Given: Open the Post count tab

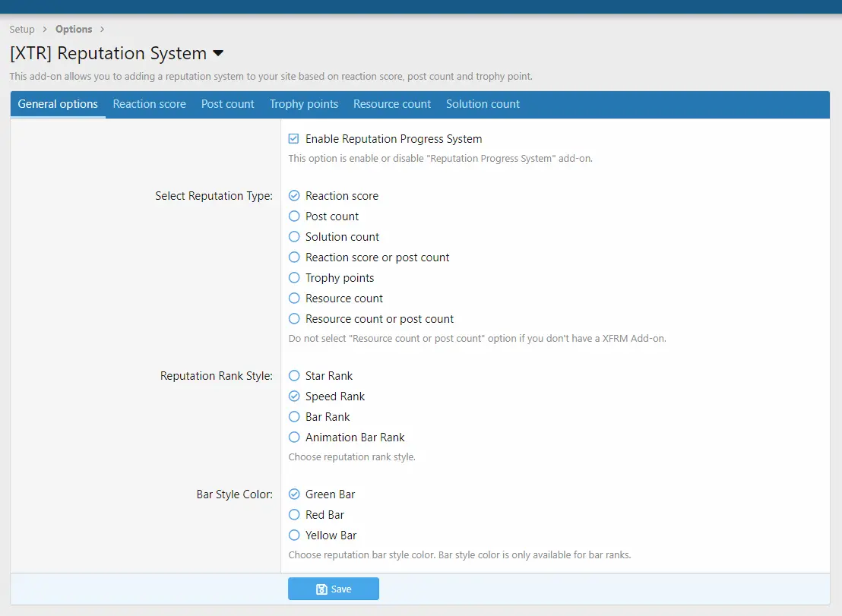Looking at the screenshot, I should pos(228,104).
